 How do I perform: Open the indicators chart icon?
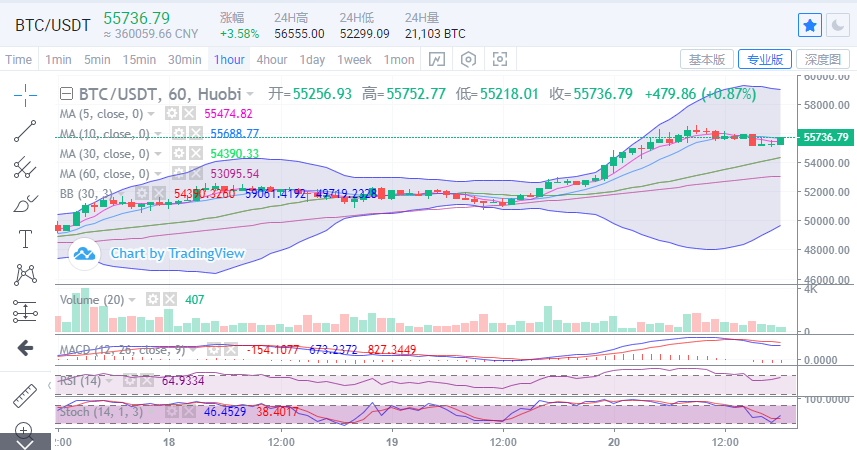(x=437, y=59)
